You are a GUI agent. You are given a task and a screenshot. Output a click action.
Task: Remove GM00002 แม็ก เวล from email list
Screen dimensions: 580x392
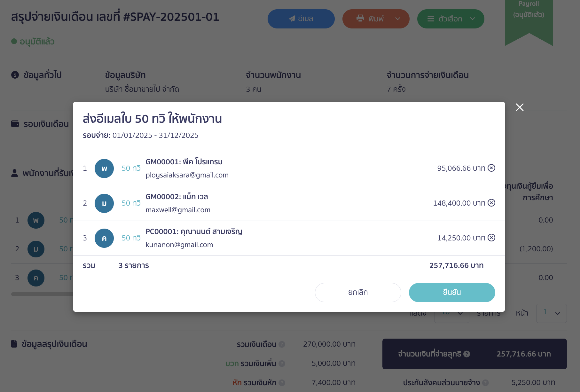[x=491, y=203]
